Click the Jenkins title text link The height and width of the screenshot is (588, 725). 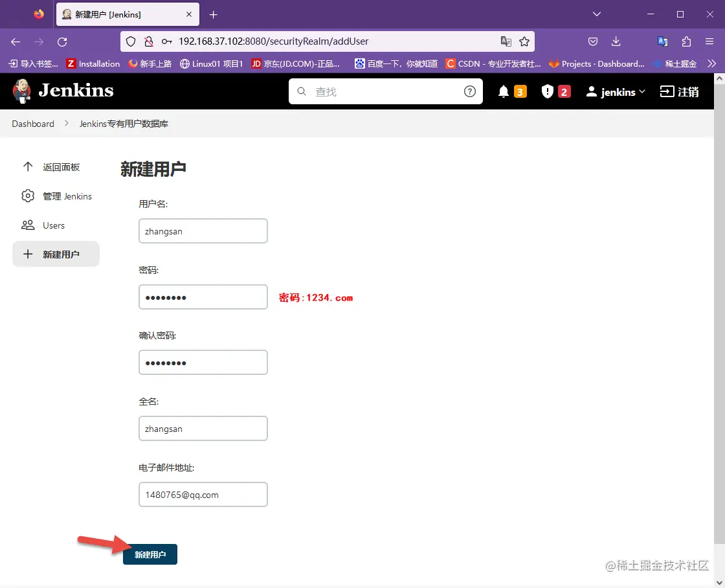[x=76, y=91]
